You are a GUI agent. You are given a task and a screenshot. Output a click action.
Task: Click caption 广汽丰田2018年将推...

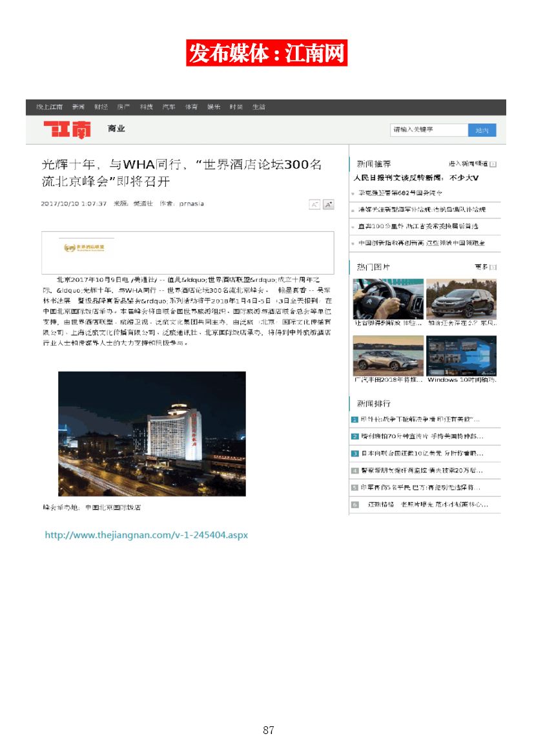pos(389,380)
